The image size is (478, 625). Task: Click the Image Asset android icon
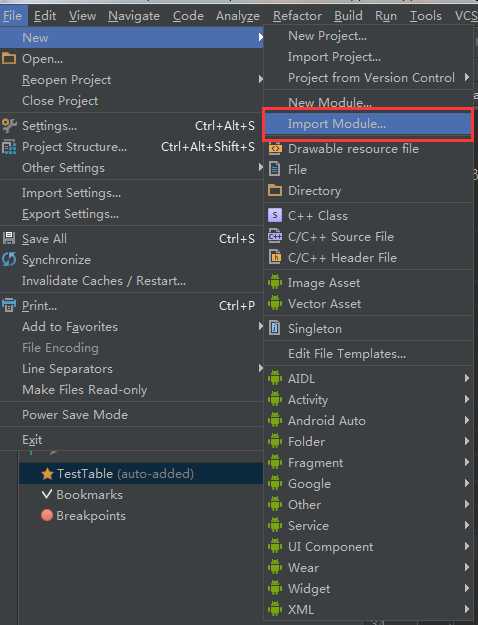point(275,283)
